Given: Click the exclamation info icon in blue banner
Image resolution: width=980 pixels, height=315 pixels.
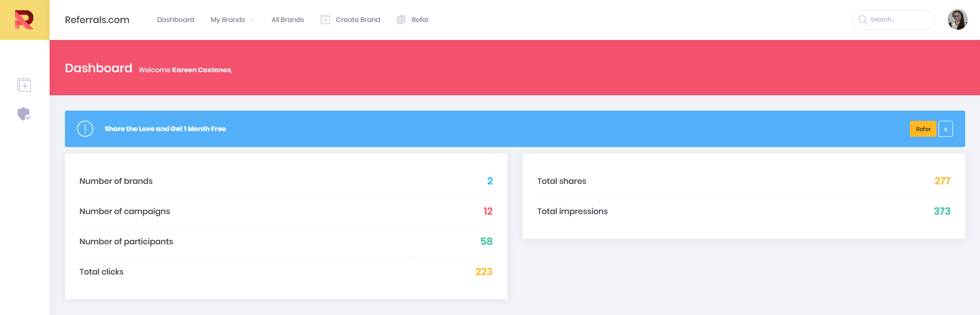Looking at the screenshot, I should [85, 129].
